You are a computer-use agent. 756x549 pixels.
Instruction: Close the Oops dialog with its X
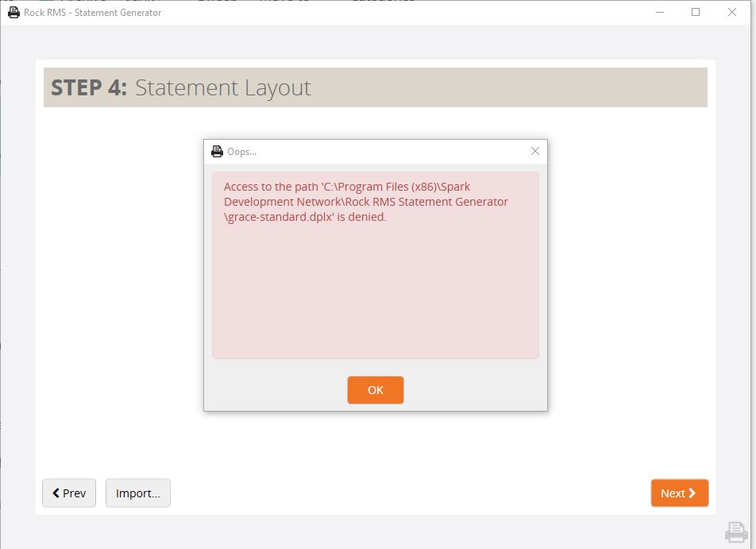pos(534,151)
